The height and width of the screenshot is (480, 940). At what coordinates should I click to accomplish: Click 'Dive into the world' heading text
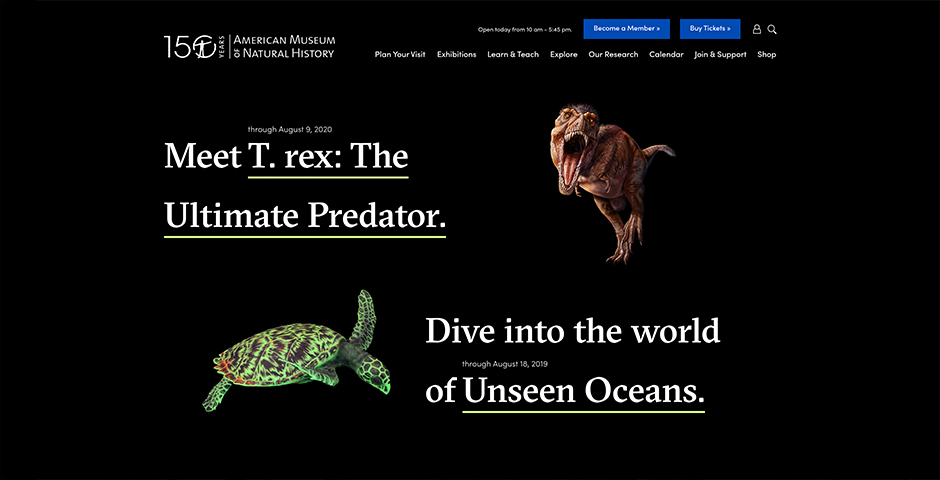573,331
